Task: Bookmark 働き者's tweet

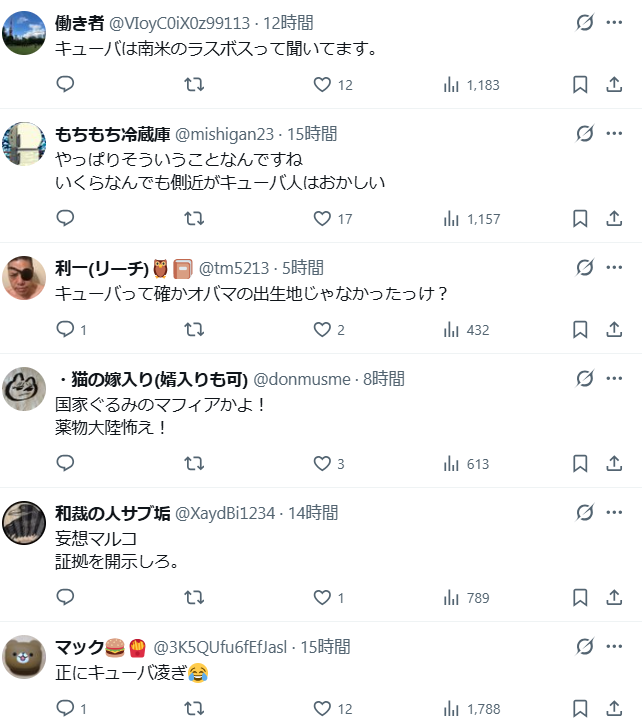Action: pyautogui.click(x=580, y=85)
